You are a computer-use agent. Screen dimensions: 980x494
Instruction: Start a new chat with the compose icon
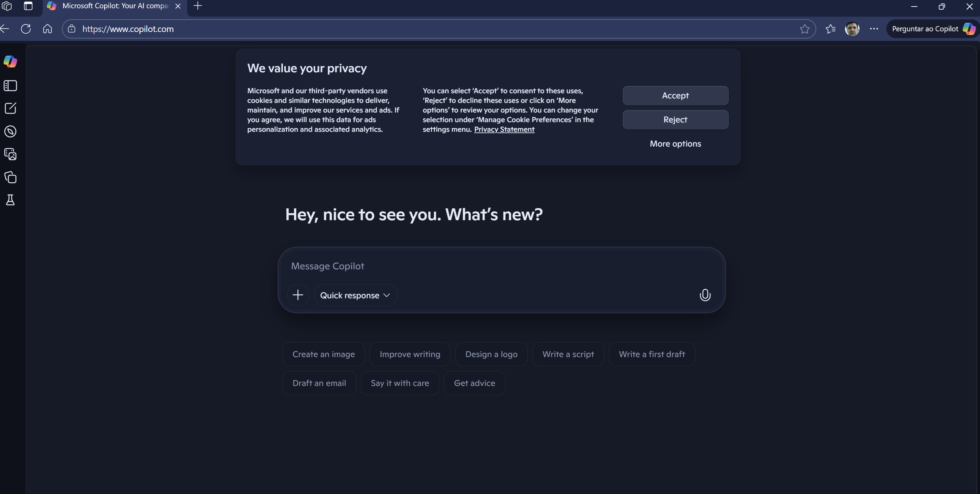[10, 108]
